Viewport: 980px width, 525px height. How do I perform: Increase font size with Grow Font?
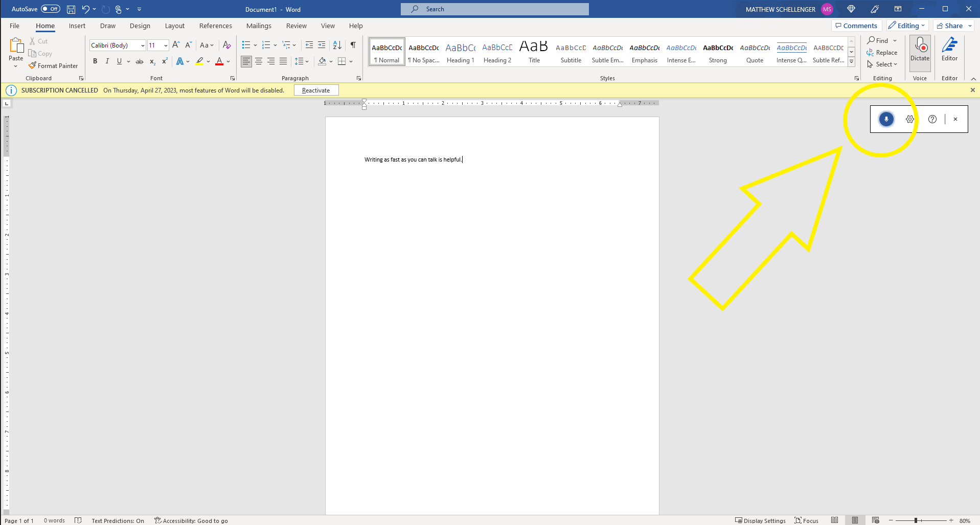click(176, 45)
